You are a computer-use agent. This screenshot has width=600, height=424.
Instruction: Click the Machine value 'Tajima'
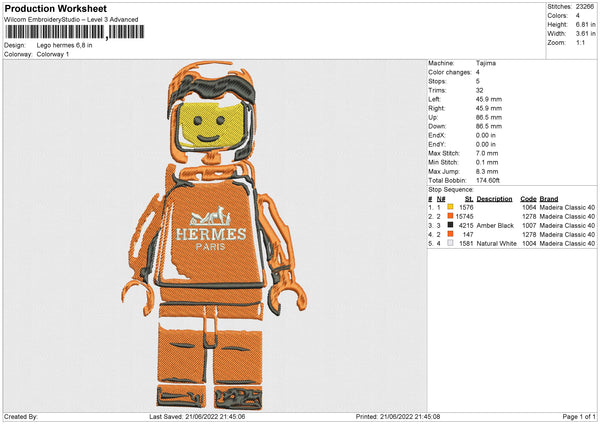pyautogui.click(x=486, y=63)
